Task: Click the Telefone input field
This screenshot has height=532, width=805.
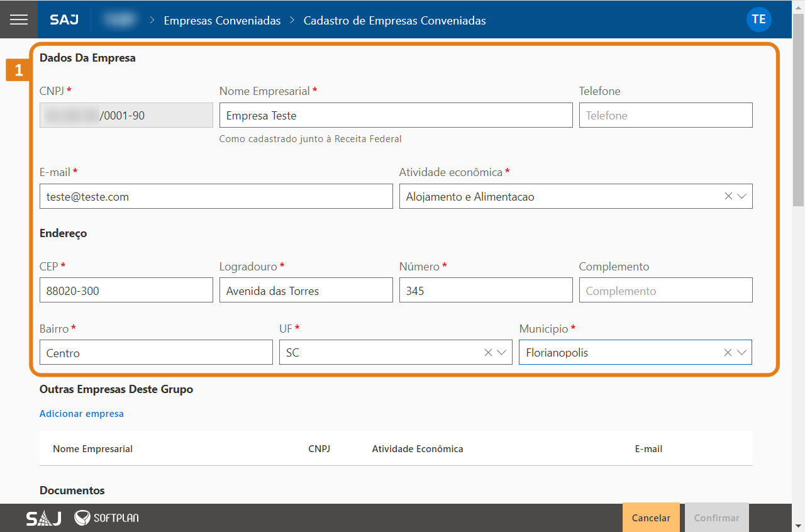Action: tap(665, 115)
